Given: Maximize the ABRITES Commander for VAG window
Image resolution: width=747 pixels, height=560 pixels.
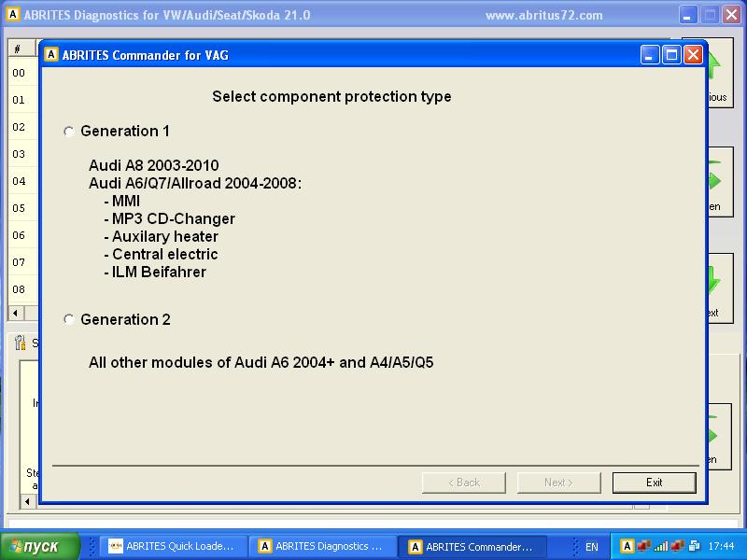Looking at the screenshot, I should pos(671,55).
